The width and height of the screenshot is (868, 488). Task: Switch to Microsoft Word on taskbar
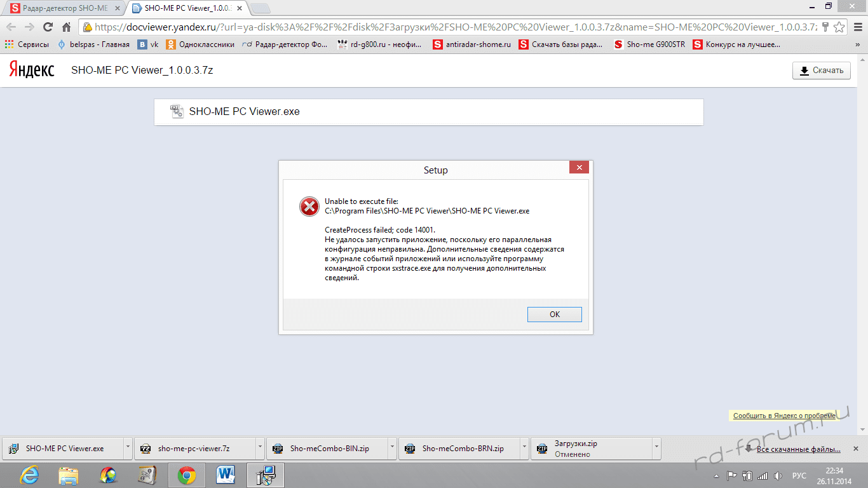click(226, 475)
